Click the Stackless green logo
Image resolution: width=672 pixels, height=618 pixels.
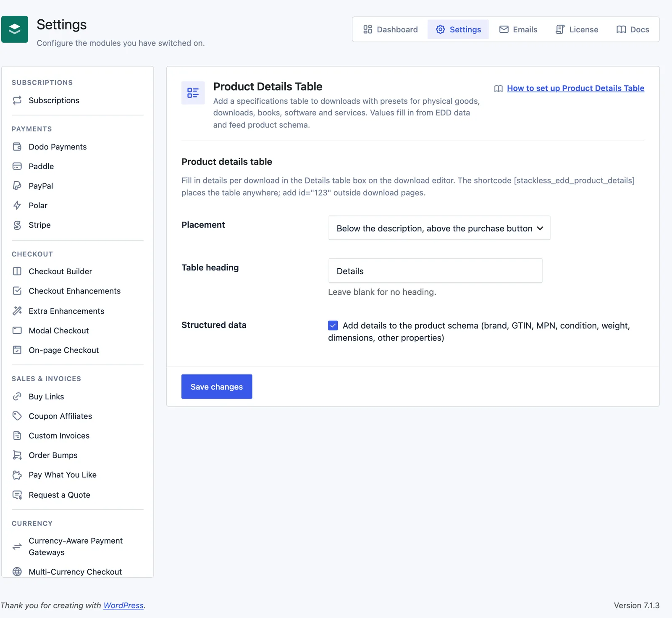pyautogui.click(x=15, y=29)
